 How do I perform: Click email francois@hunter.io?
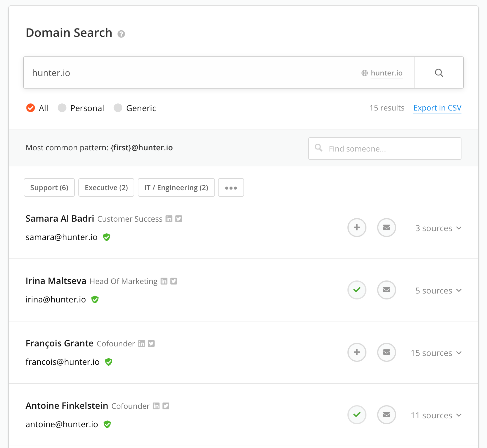[63, 362]
